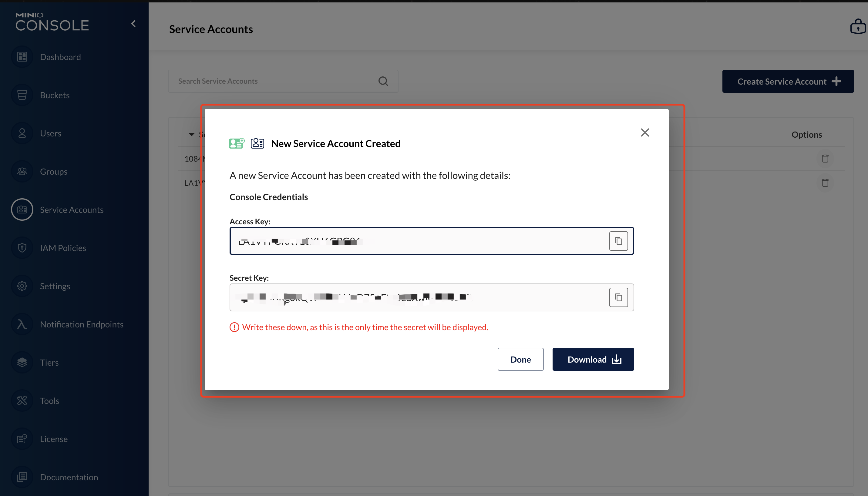Open the IAM Policies shield icon
The height and width of the screenshot is (496, 868).
(x=22, y=248)
